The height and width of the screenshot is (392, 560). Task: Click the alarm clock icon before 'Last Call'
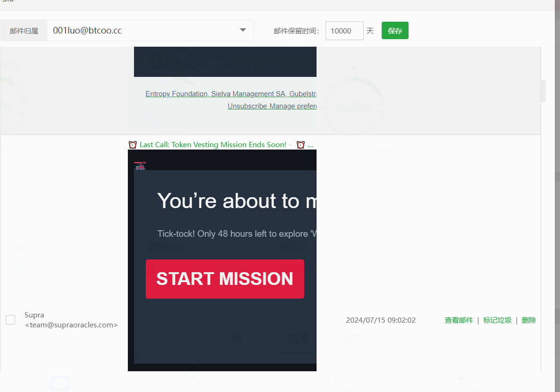click(x=133, y=145)
